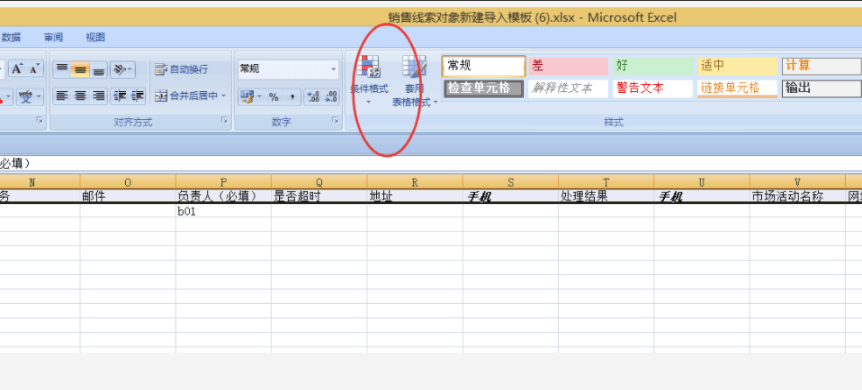
Task: Increase font size with the large A icon
Action: point(17,69)
